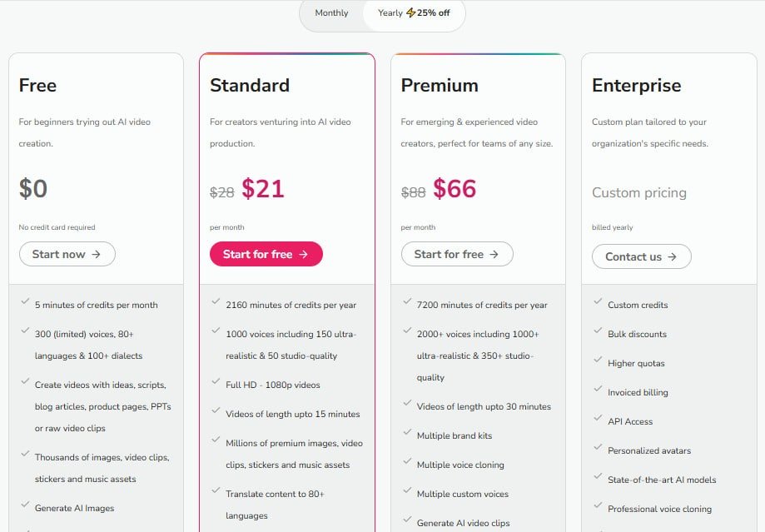Viewport: 765px width, 532px height.
Task: Click Custom pricing text on Enterprise
Action: (639, 193)
